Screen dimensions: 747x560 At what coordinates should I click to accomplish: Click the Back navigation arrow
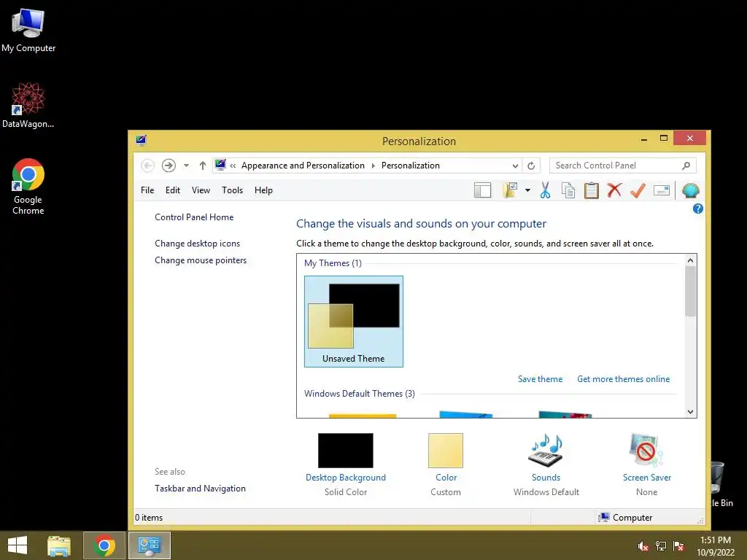coord(147,166)
